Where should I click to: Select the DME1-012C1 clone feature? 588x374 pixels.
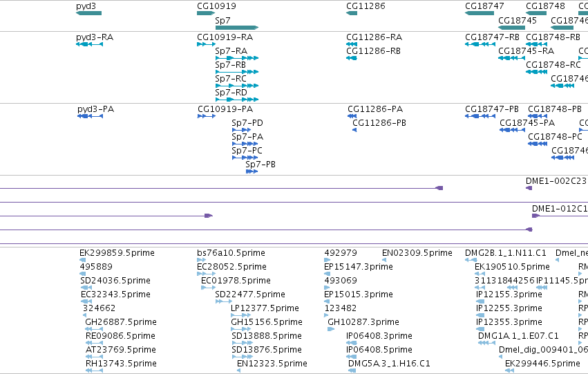pos(560,216)
